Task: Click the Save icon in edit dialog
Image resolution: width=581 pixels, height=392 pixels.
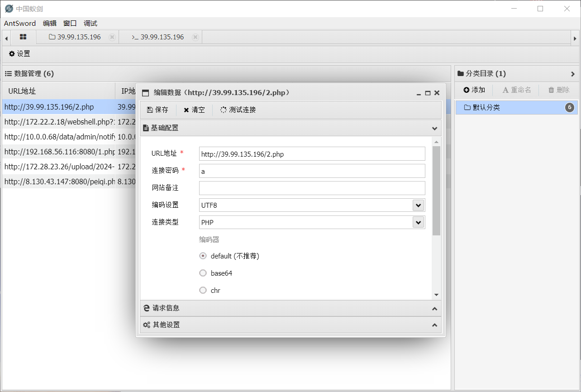Action: [150, 110]
